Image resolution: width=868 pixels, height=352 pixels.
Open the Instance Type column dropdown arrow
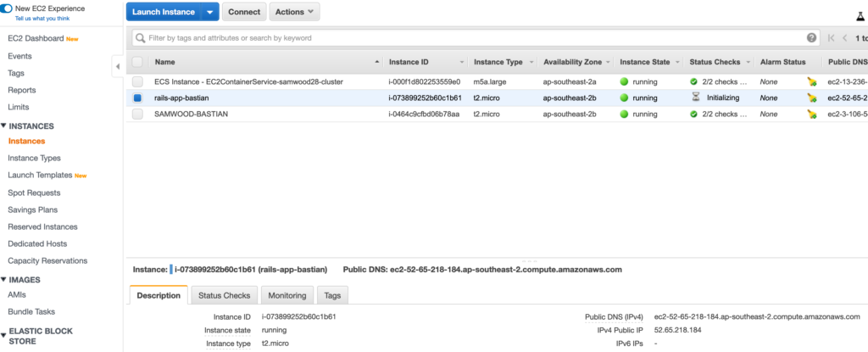(x=531, y=63)
